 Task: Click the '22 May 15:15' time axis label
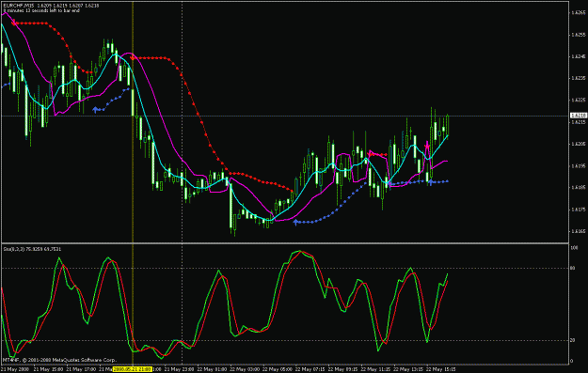click(x=441, y=369)
